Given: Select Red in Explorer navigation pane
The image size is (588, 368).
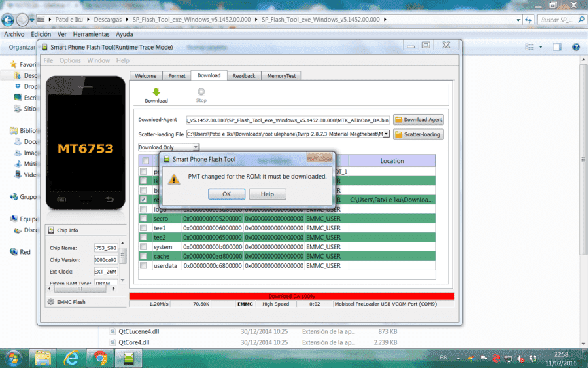Looking at the screenshot, I should point(25,252).
